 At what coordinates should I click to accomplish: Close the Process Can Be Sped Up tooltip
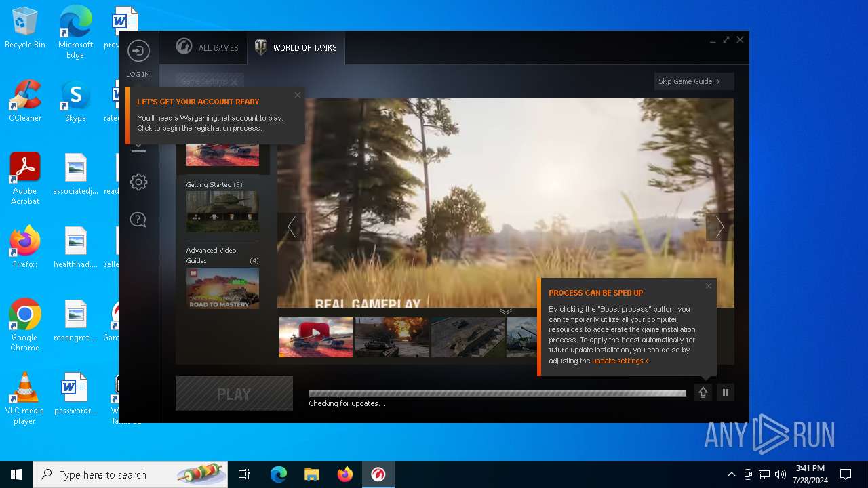tap(709, 286)
